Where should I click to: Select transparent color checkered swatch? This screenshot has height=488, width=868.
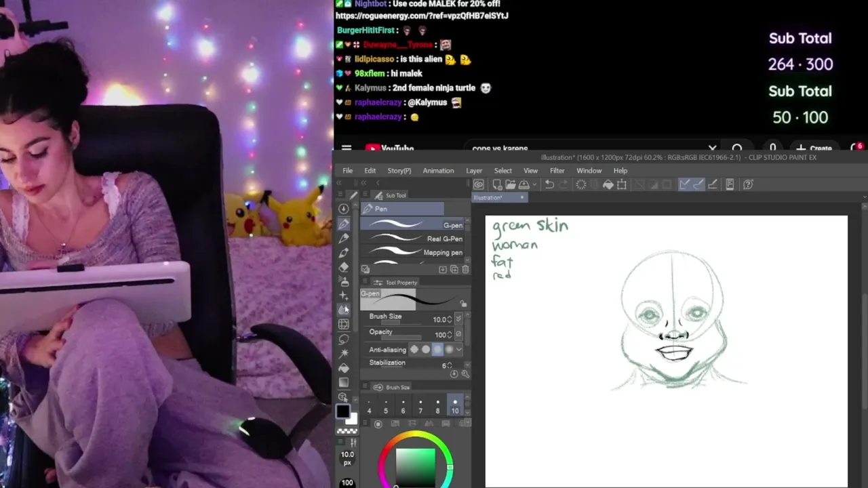[x=347, y=431]
